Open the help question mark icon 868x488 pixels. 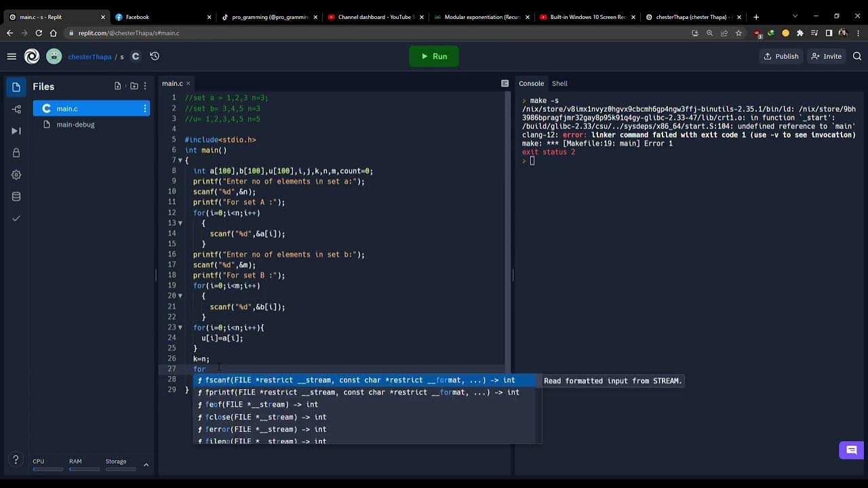pyautogui.click(x=16, y=460)
